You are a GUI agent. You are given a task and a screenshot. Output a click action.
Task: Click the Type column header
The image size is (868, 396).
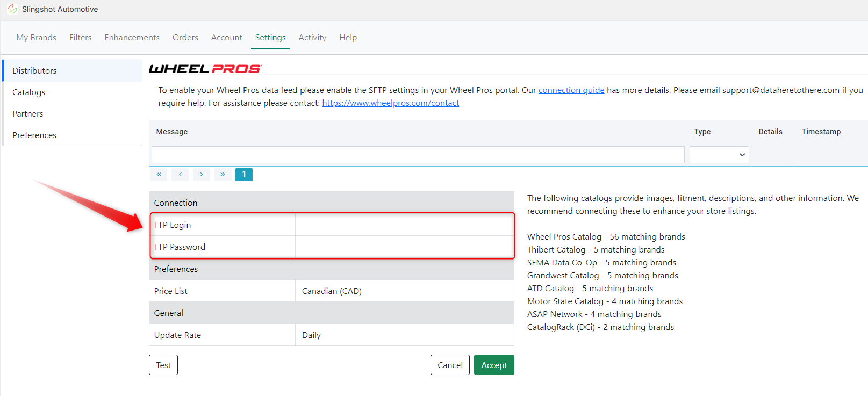coord(702,132)
